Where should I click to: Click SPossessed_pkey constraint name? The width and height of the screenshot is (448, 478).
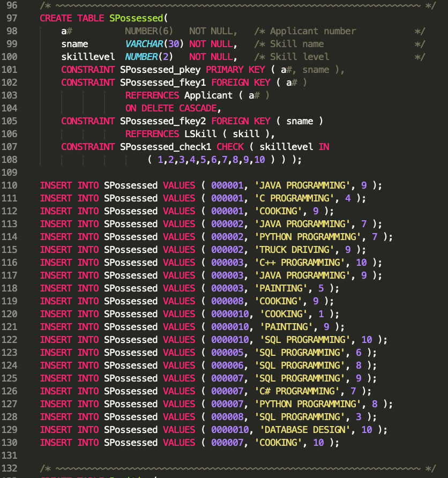160,70
